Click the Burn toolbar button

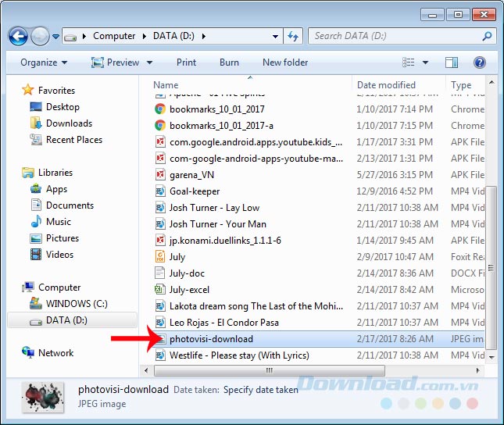click(229, 62)
